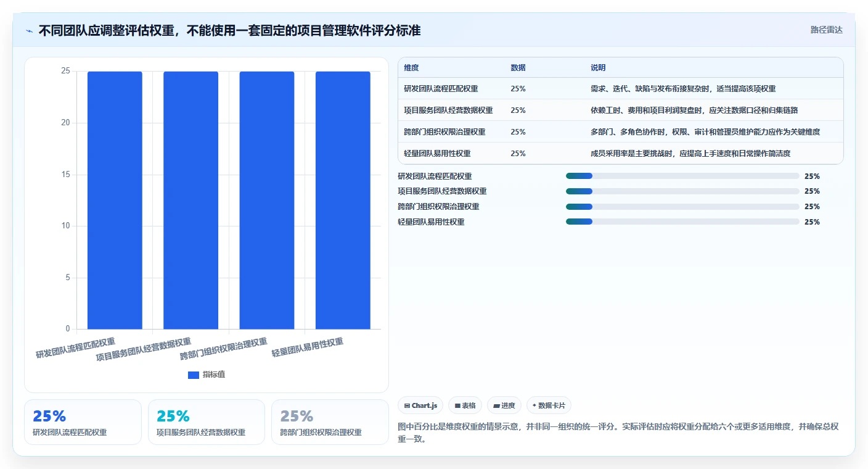
Task: Click the y-axis value 15
Action: coord(65,175)
